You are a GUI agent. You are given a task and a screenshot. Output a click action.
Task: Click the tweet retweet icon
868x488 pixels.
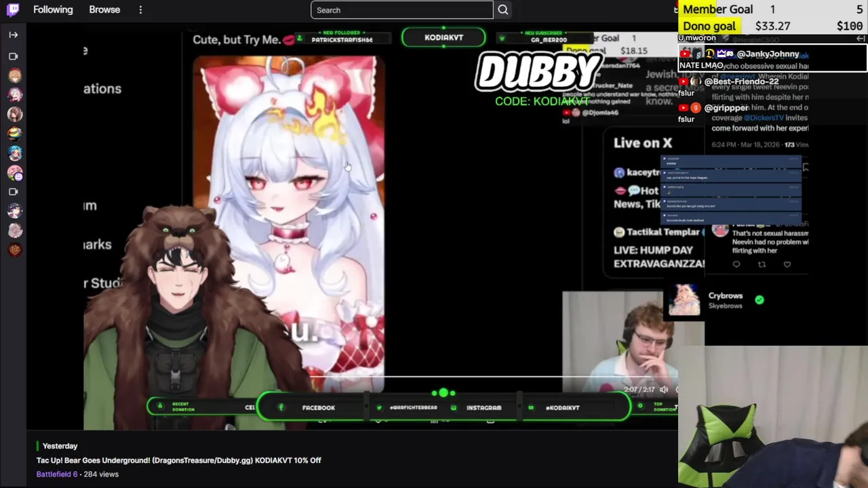[762, 264]
